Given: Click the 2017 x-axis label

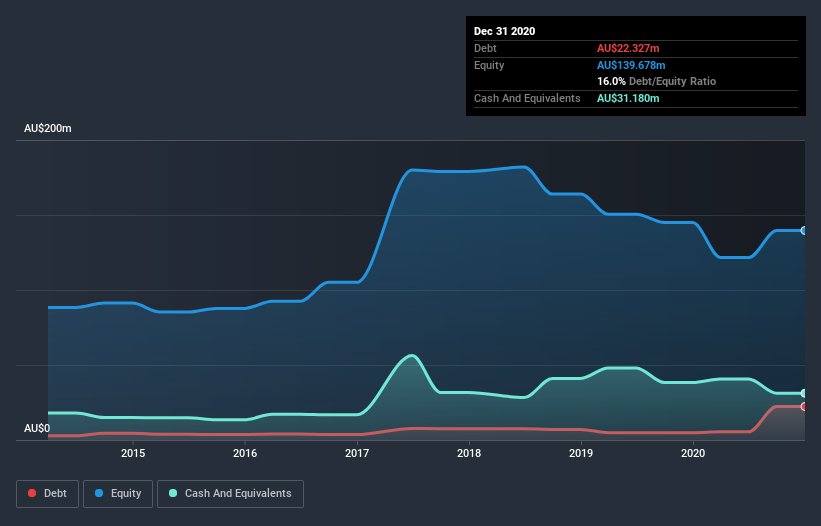Looking at the screenshot, I should pyautogui.click(x=357, y=453).
